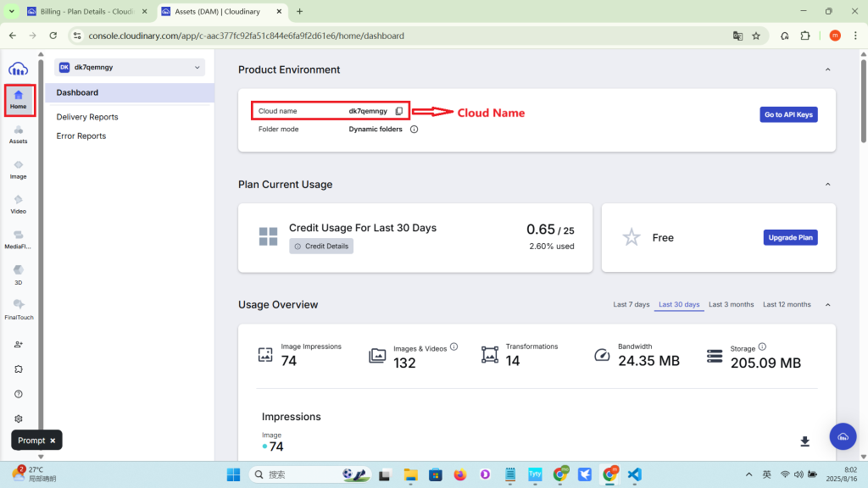Show info about Dynamic folders mode

click(x=414, y=129)
